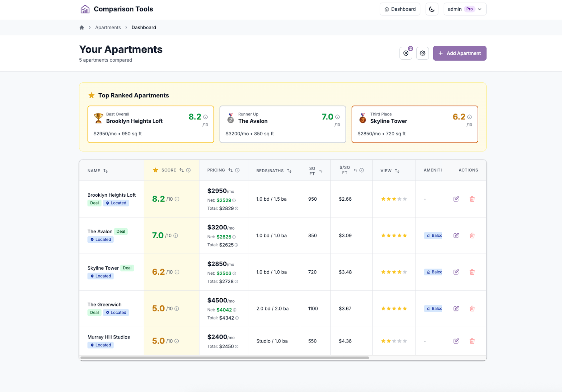Click the Apartments breadcrumb item
The height and width of the screenshot is (392, 562).
pos(108,27)
